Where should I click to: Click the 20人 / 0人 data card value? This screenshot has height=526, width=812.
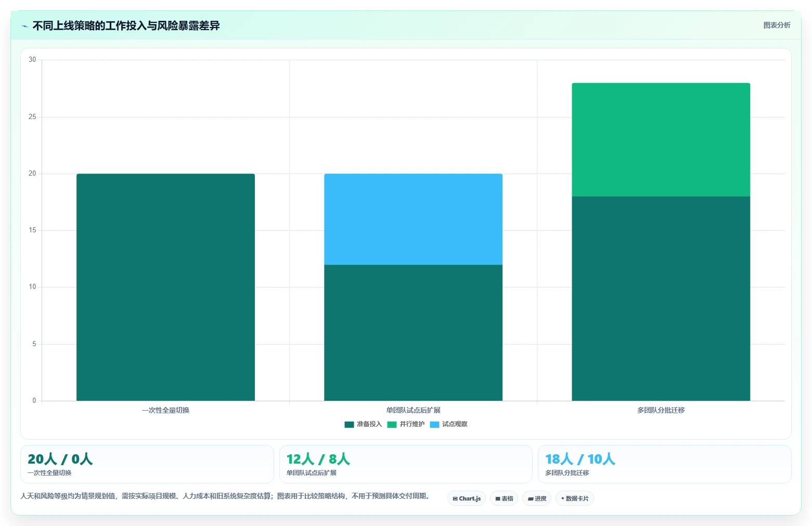pos(60,459)
